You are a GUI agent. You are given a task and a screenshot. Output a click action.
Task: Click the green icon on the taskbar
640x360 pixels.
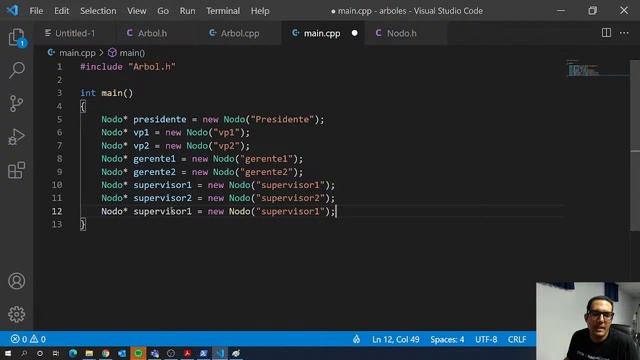(x=138, y=353)
